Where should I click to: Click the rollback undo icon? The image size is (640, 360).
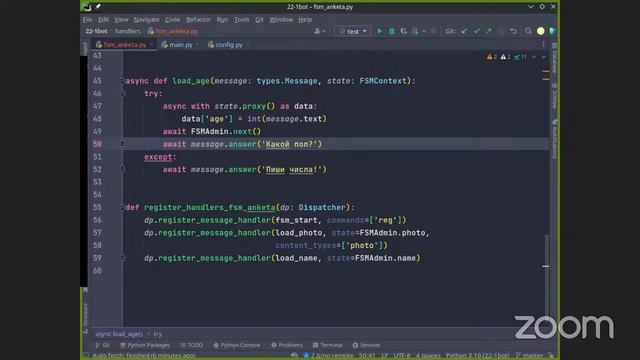[513, 31]
